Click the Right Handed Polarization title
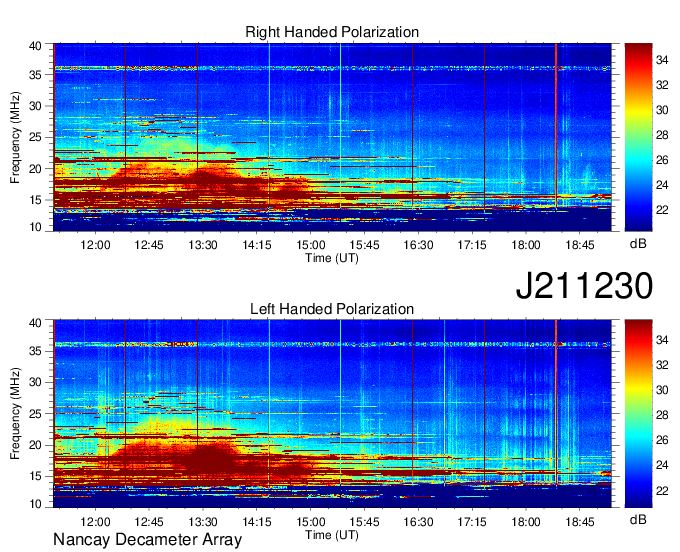 [332, 32]
